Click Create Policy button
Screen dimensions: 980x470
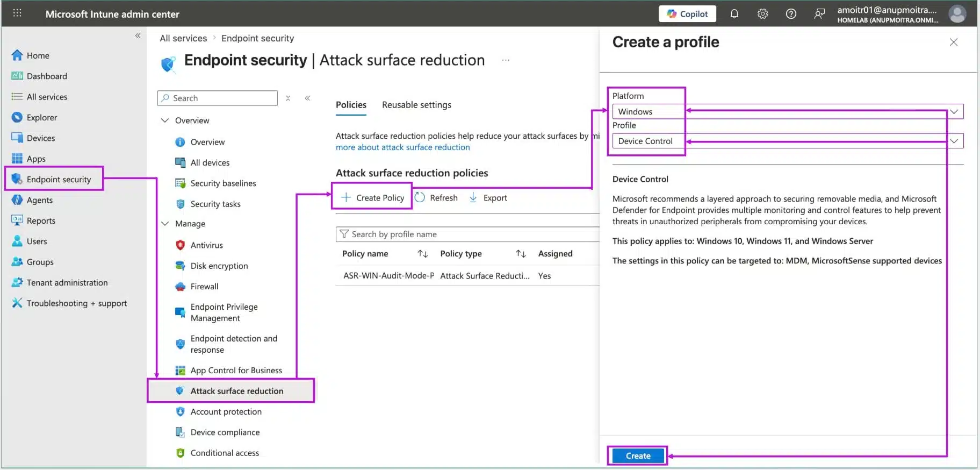372,198
